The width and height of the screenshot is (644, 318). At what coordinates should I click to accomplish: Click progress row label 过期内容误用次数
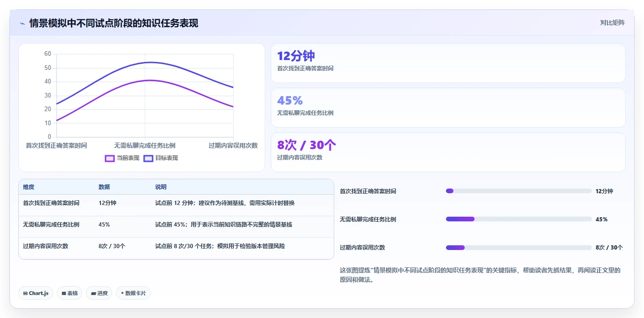(x=362, y=248)
